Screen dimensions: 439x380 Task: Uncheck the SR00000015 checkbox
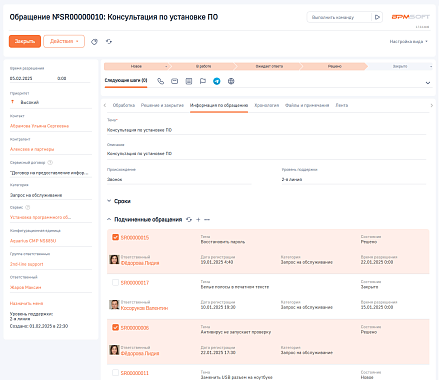pos(115,237)
